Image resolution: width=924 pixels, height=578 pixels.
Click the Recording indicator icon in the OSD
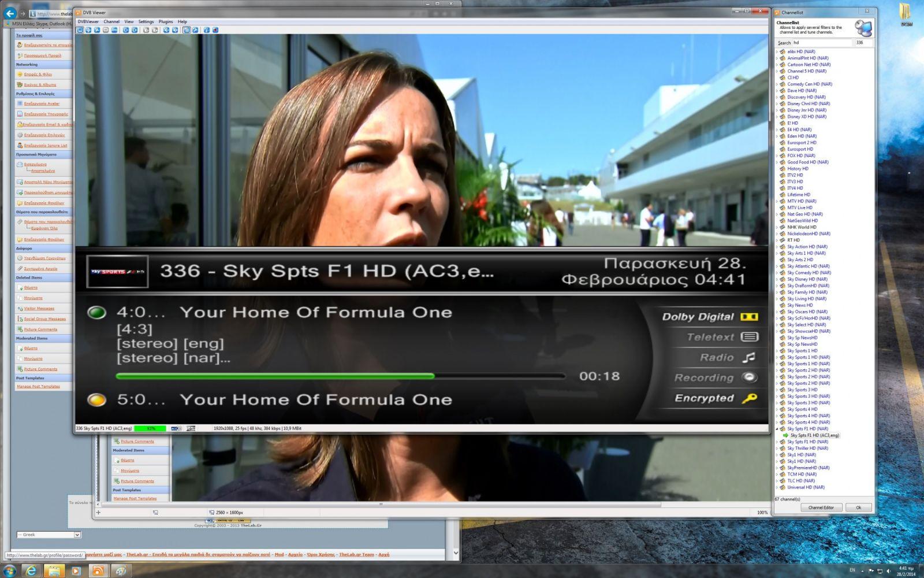click(x=749, y=377)
